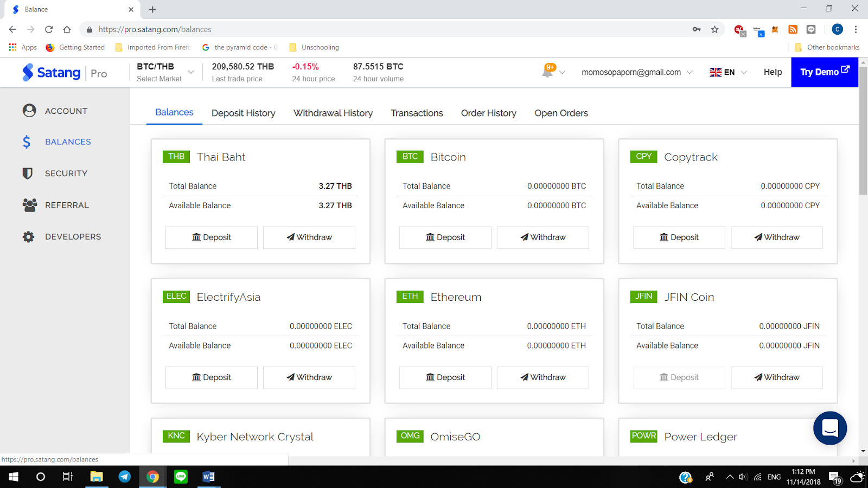Open the Chrome profile avatar
The width and height of the screenshot is (868, 488).
coord(837,29)
